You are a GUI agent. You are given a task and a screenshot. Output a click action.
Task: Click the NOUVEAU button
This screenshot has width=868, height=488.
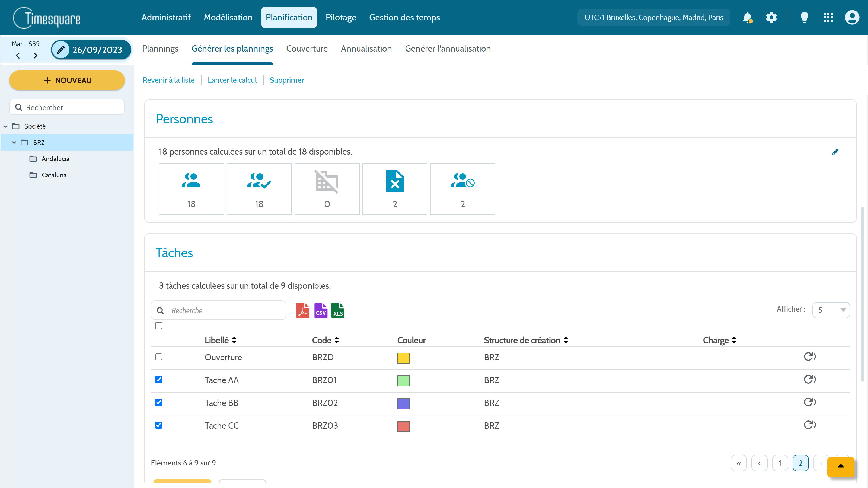67,81
